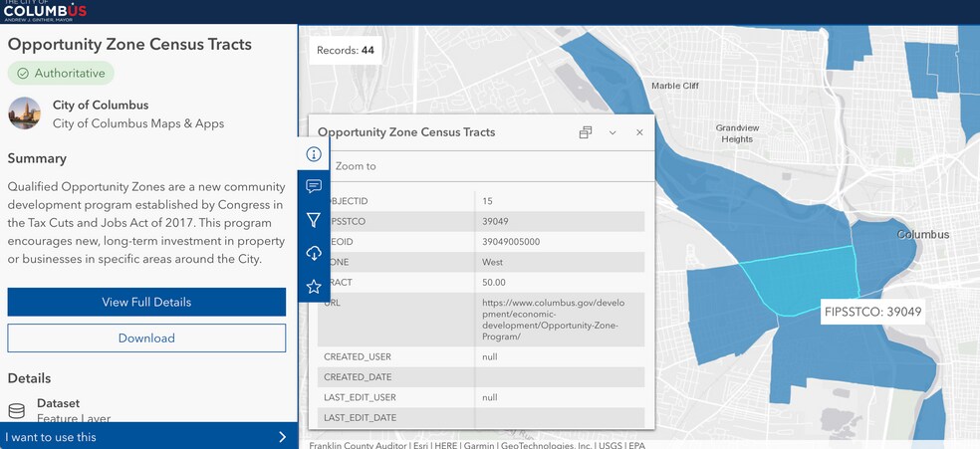This screenshot has width=980, height=449.
Task: Close the Opportunity Zone Census Tracts popup
Action: [639, 132]
